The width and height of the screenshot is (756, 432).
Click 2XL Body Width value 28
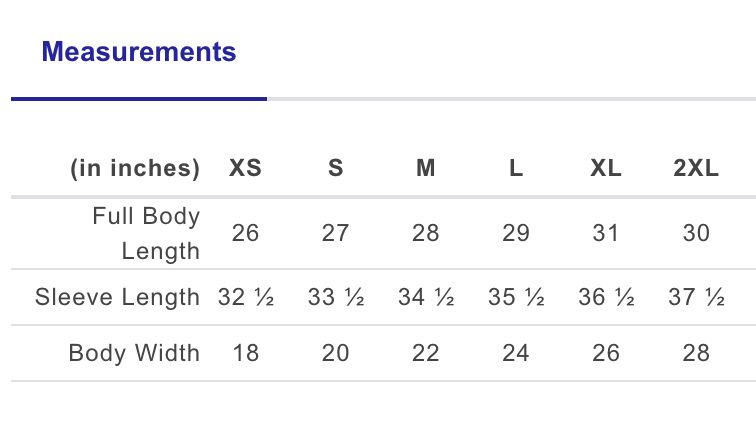(x=696, y=353)
